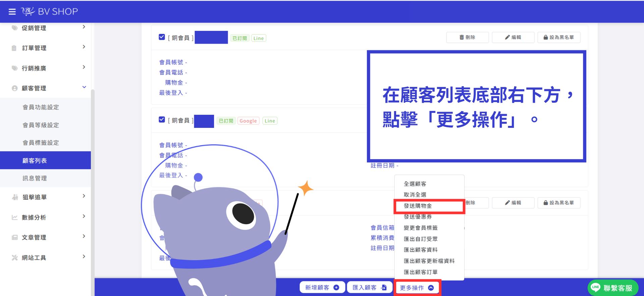644x296 pixels.
Task: Click import icon on 匯入顧客 button
Action: click(384, 288)
